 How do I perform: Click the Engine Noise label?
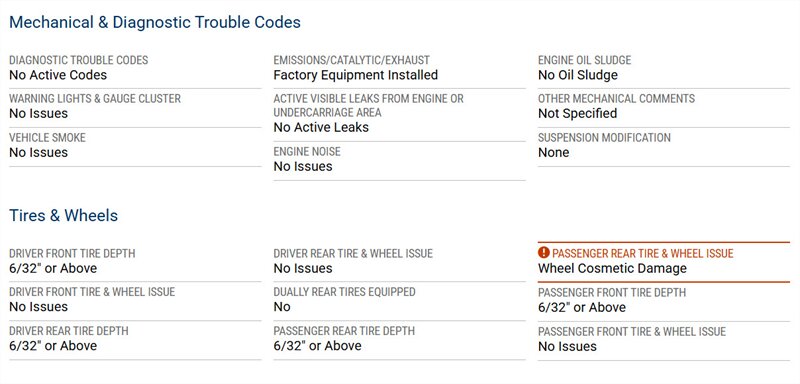pos(307,151)
